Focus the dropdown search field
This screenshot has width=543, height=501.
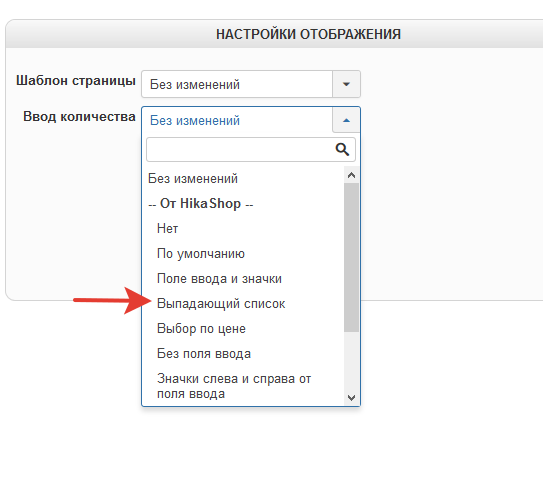pyautogui.click(x=251, y=150)
